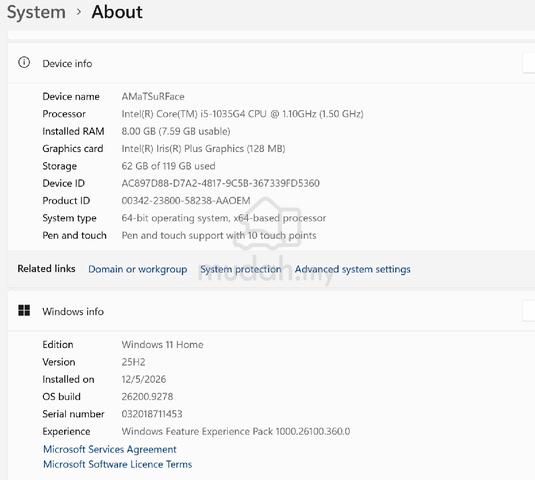Click OS build value 26200.9278
The height and width of the screenshot is (480, 535).
[147, 397]
